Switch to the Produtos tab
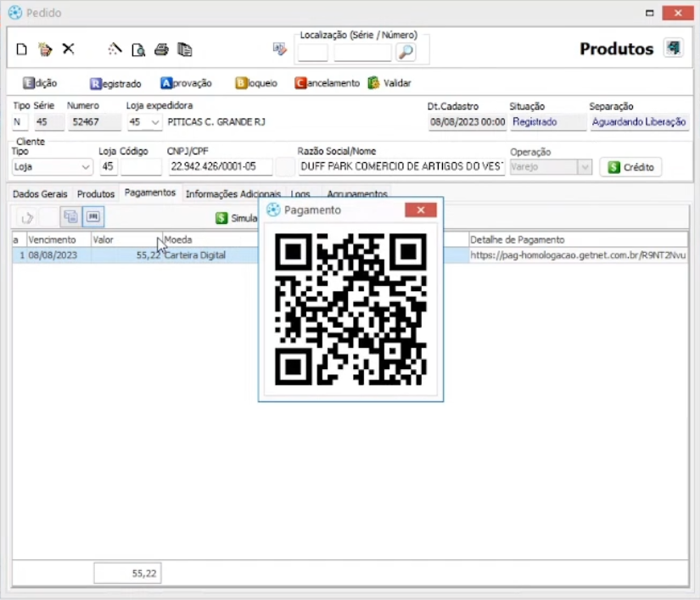Viewport: 700px width, 600px height. tap(96, 194)
